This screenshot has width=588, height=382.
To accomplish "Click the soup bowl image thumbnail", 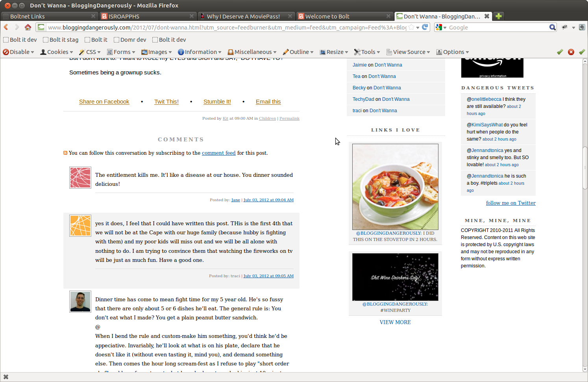I will coord(395,187).
